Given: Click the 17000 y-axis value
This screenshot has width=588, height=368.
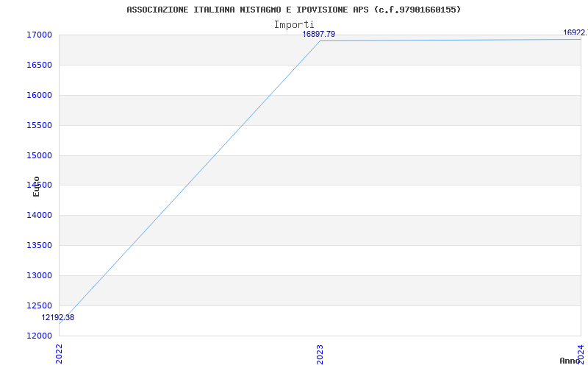Looking at the screenshot, I should pos(39,35).
